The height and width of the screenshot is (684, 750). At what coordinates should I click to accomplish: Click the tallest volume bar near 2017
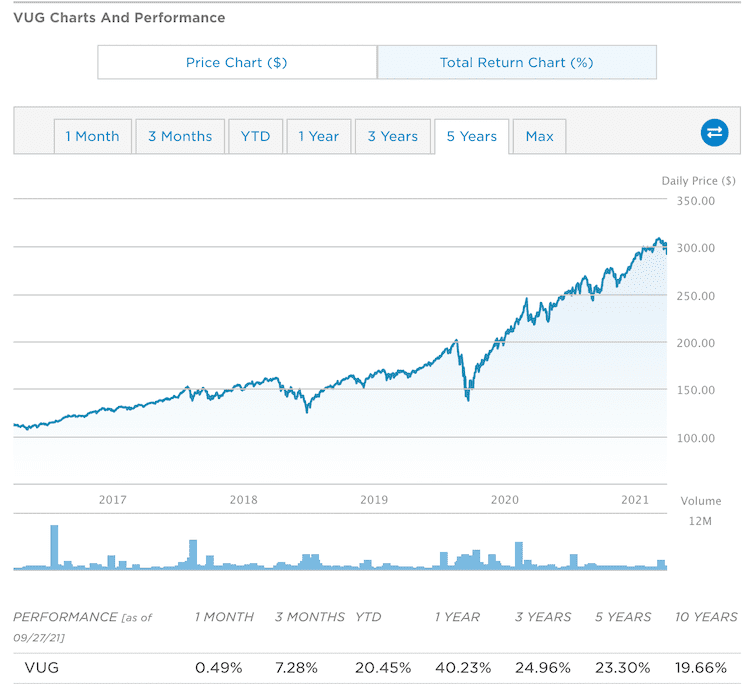pos(54,547)
